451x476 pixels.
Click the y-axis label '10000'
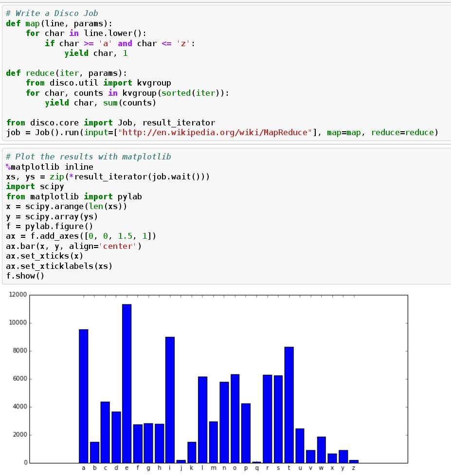(18, 323)
